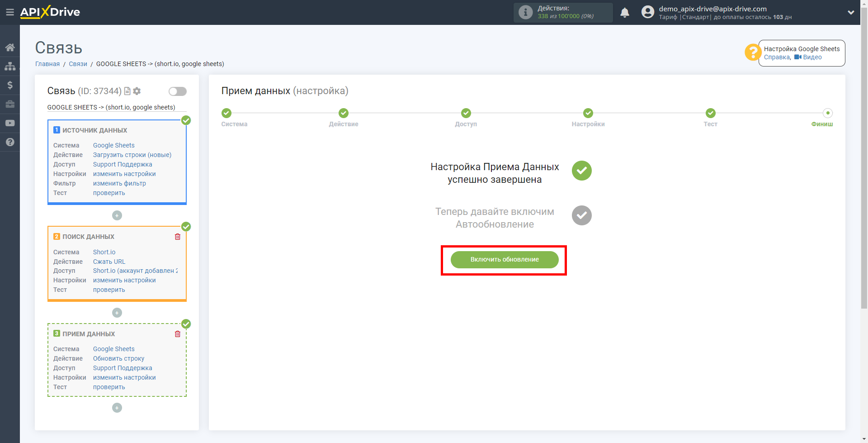Click Support Поддержка in source block
The image size is (868, 443).
tap(123, 164)
